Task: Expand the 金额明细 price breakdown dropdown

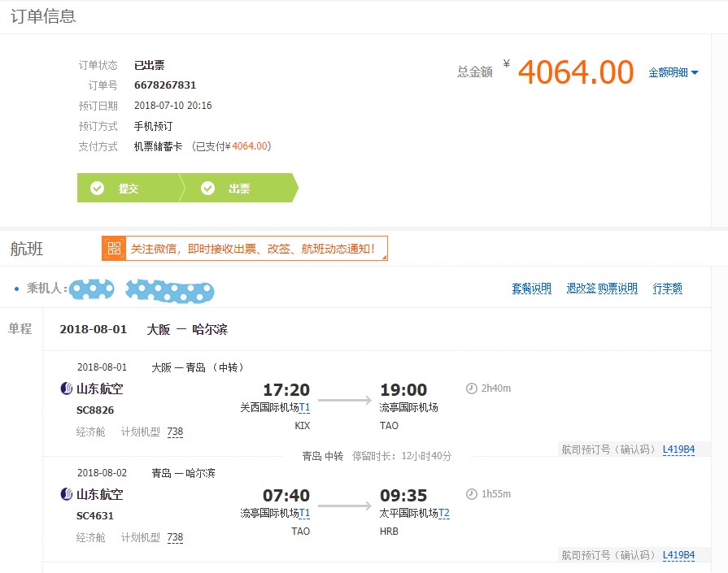Action: (673, 72)
